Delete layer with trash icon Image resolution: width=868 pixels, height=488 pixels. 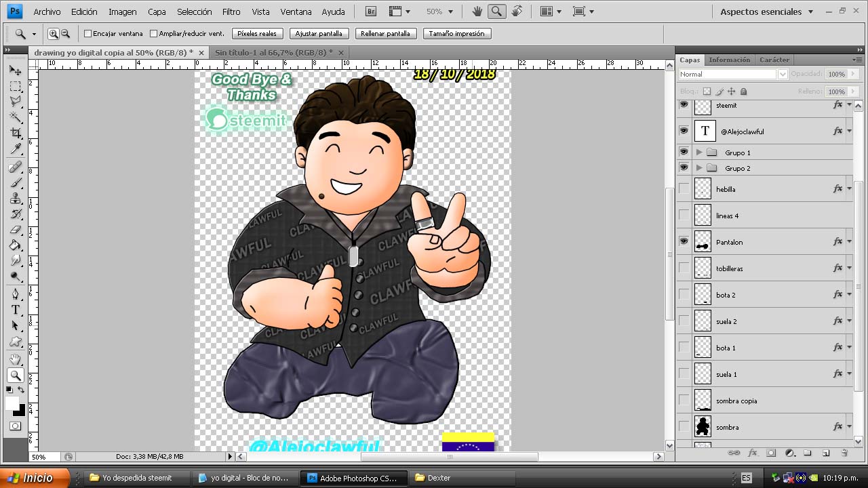click(x=844, y=453)
